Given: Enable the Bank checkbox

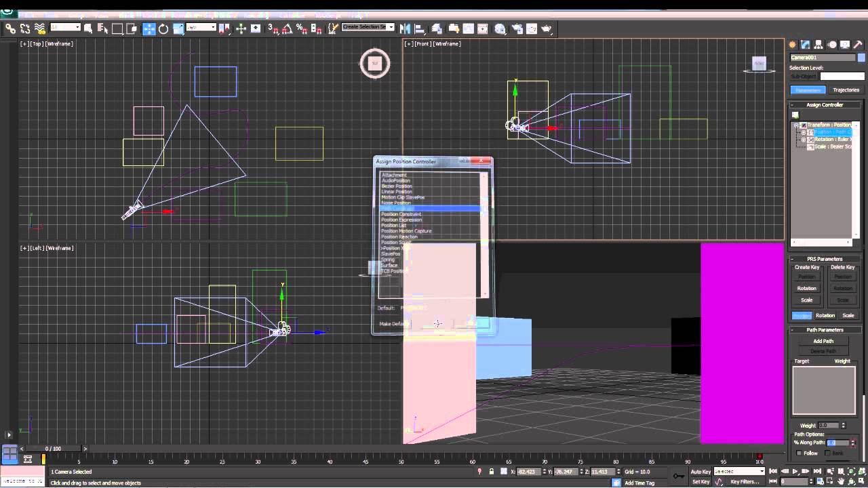Looking at the screenshot, I should point(827,453).
